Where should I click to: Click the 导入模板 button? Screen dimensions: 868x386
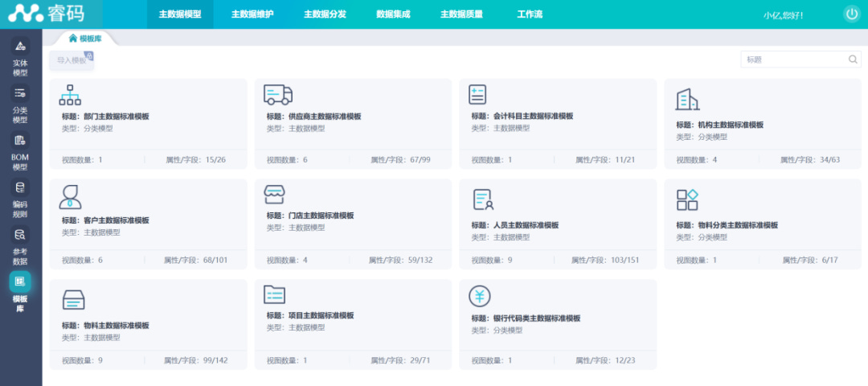pos(72,60)
